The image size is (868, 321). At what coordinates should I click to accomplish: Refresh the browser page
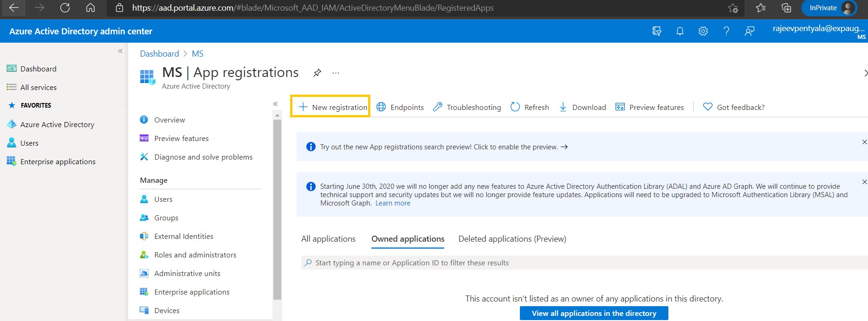click(65, 8)
